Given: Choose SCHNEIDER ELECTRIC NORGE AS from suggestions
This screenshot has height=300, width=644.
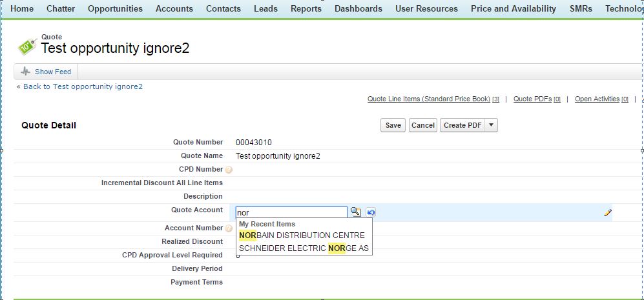Looking at the screenshot, I should [x=304, y=248].
